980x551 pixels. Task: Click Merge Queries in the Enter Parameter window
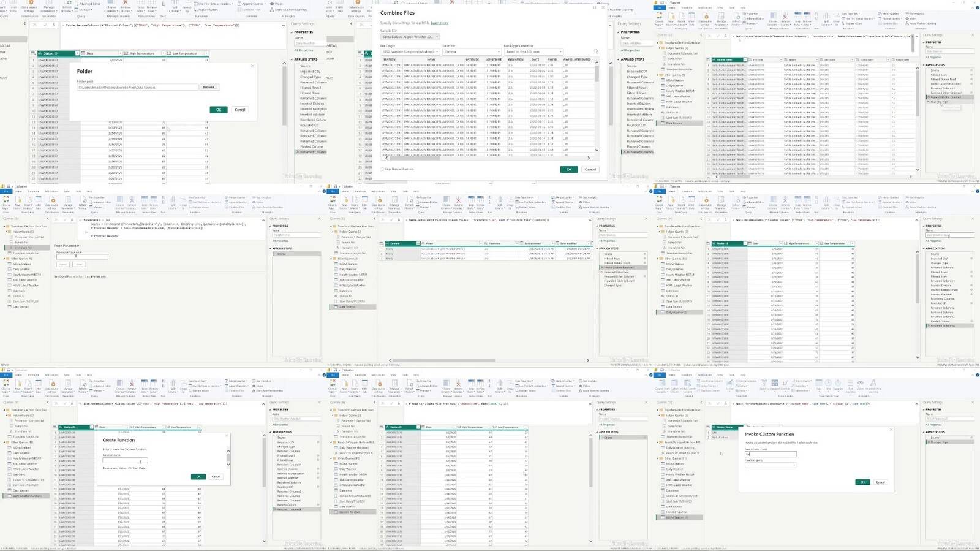point(235,197)
